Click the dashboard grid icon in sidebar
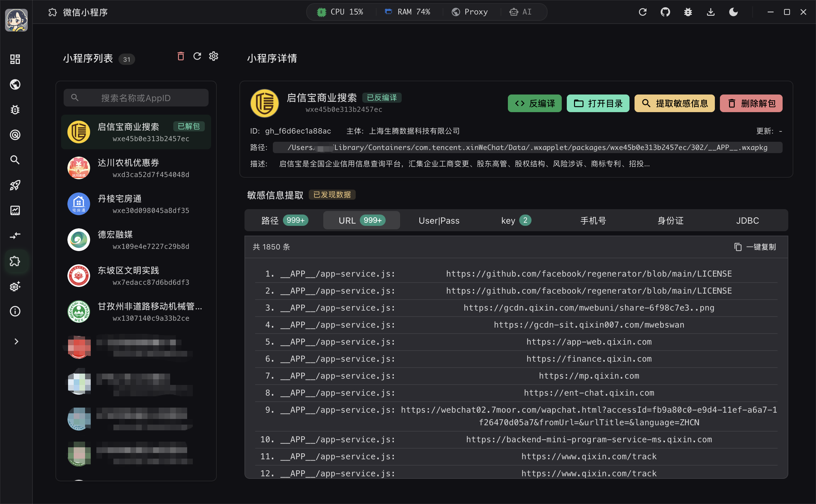The height and width of the screenshot is (504, 816). click(15, 59)
